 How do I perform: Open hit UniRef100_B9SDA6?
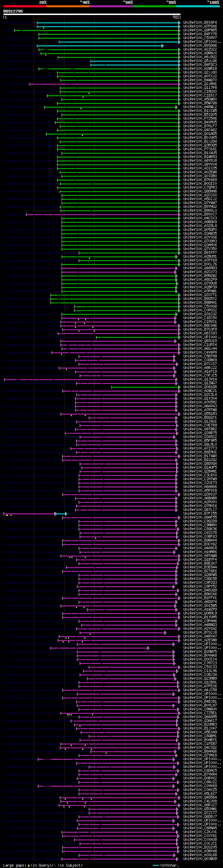click(200, 46)
